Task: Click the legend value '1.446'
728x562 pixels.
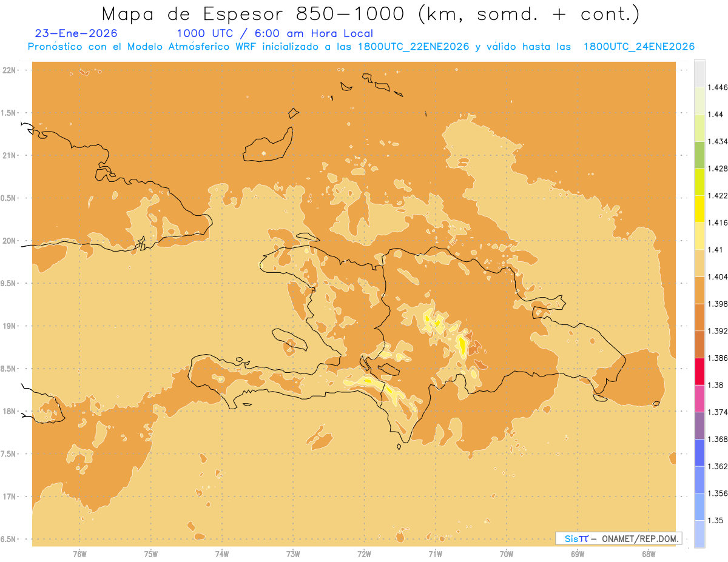Action: click(718, 87)
